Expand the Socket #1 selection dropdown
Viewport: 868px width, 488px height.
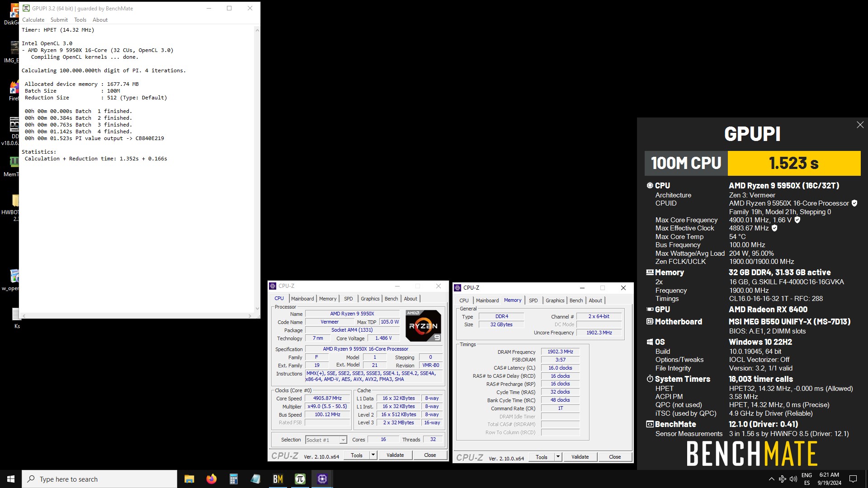(343, 440)
